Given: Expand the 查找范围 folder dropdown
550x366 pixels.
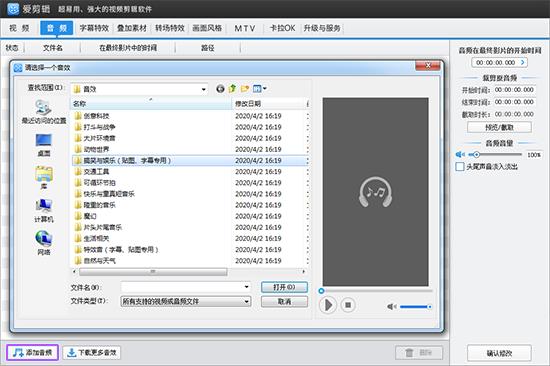Looking at the screenshot, I should [203, 89].
